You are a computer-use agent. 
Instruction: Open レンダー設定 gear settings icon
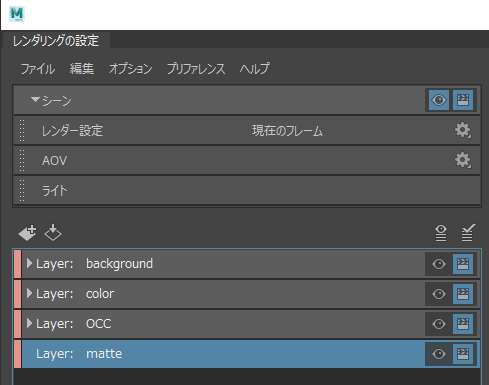tap(463, 130)
